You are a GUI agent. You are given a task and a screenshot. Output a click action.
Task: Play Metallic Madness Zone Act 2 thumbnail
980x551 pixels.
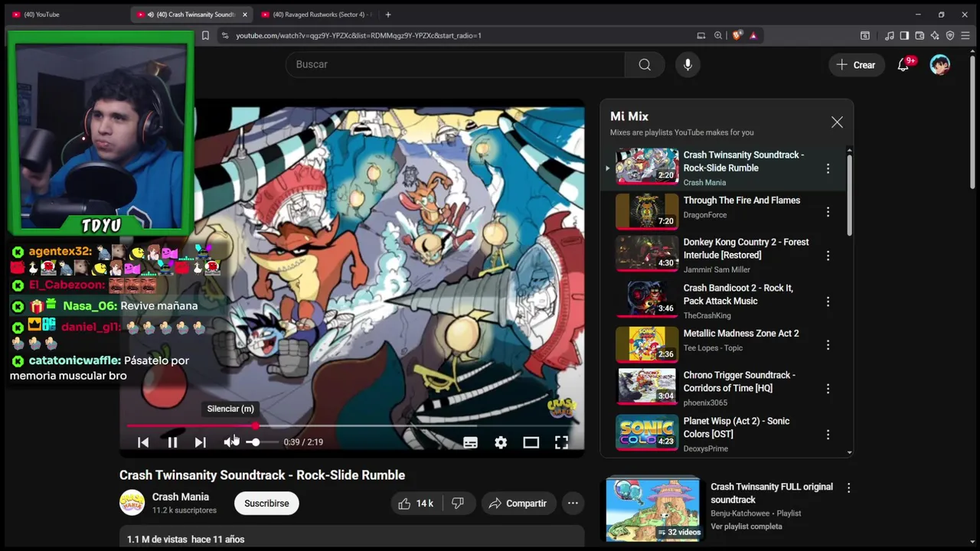647,344
